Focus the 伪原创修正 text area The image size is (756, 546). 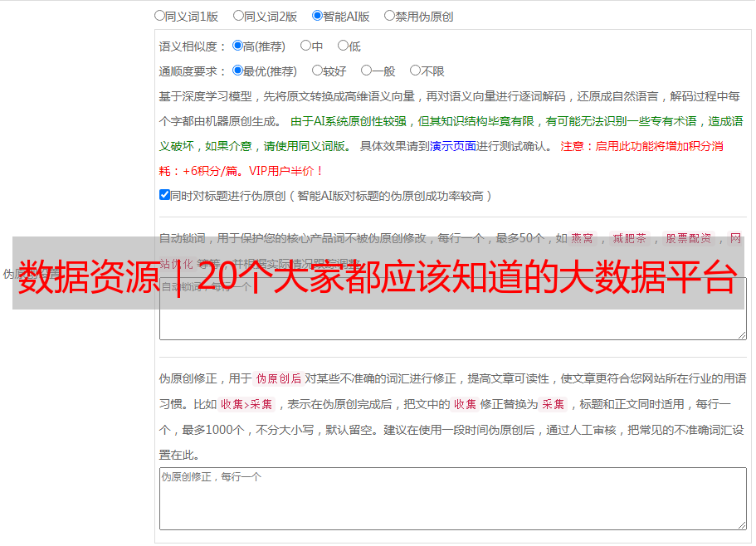click(x=453, y=499)
